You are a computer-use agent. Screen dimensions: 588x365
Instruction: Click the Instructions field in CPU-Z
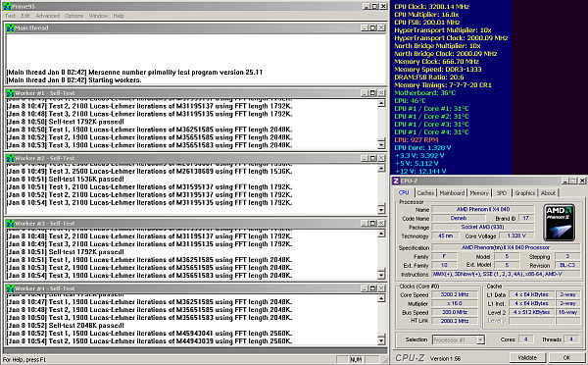507,275
